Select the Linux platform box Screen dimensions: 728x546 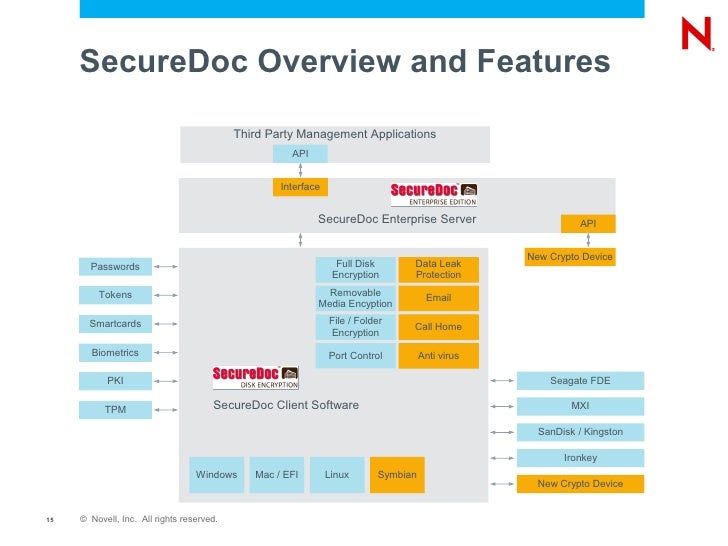[x=337, y=474]
